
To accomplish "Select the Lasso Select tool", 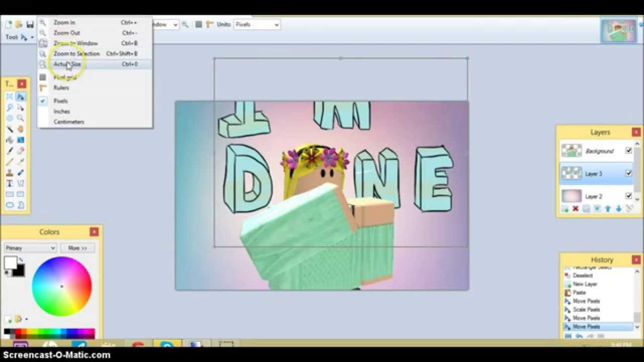I will click(x=10, y=108).
